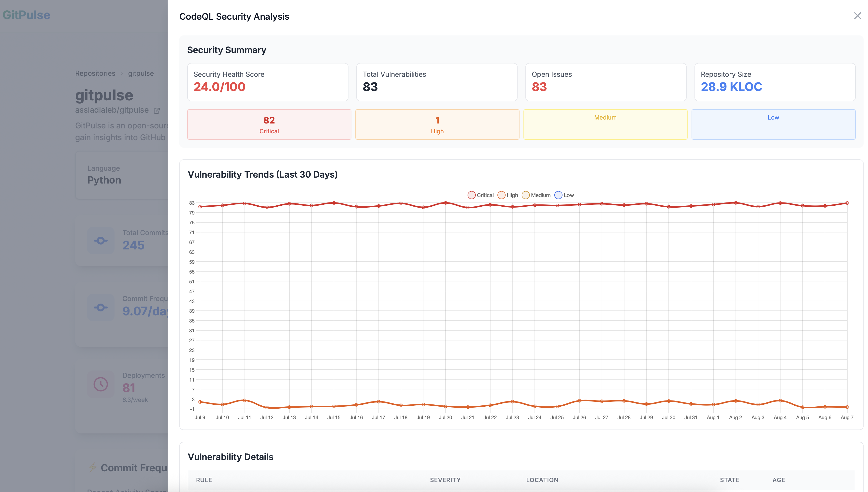
Task: Click the Vulnerability Trends (Last 30 Days) heading
Action: (x=262, y=174)
